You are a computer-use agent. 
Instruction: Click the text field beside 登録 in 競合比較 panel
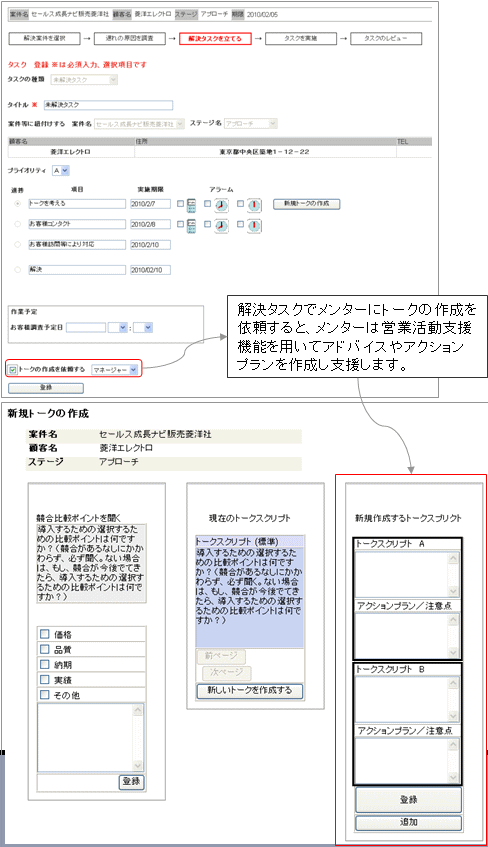pos(78,782)
